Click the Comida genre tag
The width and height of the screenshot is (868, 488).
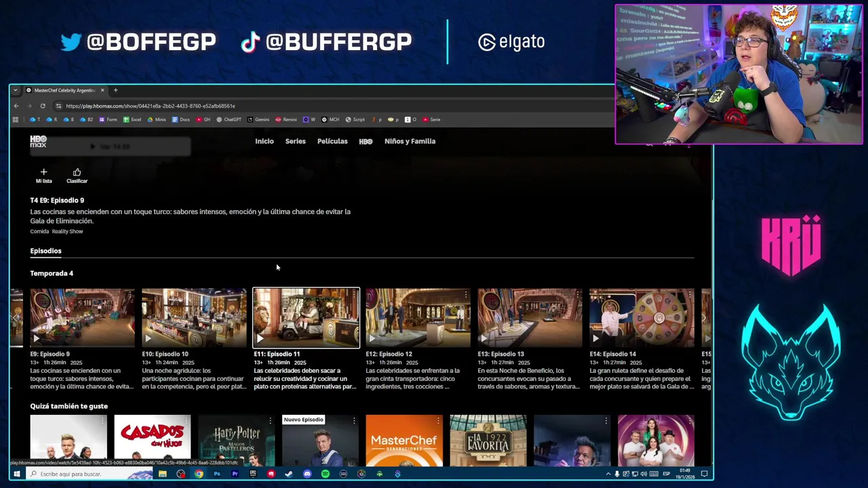click(39, 232)
